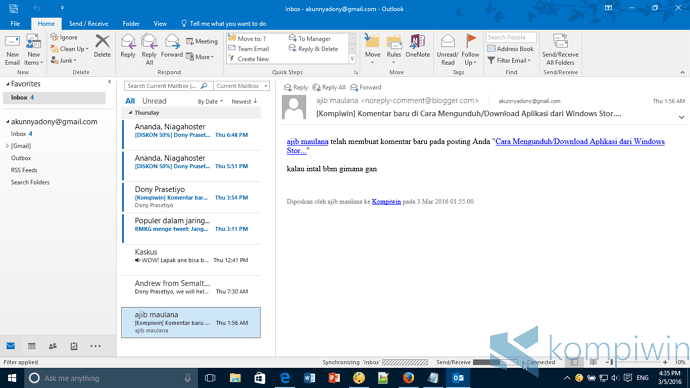Run the To Manager quick step
690x388 pixels.
[x=310, y=39]
